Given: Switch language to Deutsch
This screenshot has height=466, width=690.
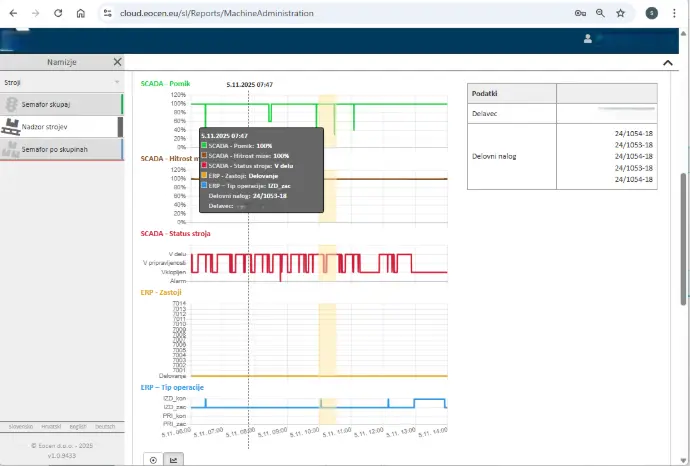Looking at the screenshot, I should (x=104, y=427).
